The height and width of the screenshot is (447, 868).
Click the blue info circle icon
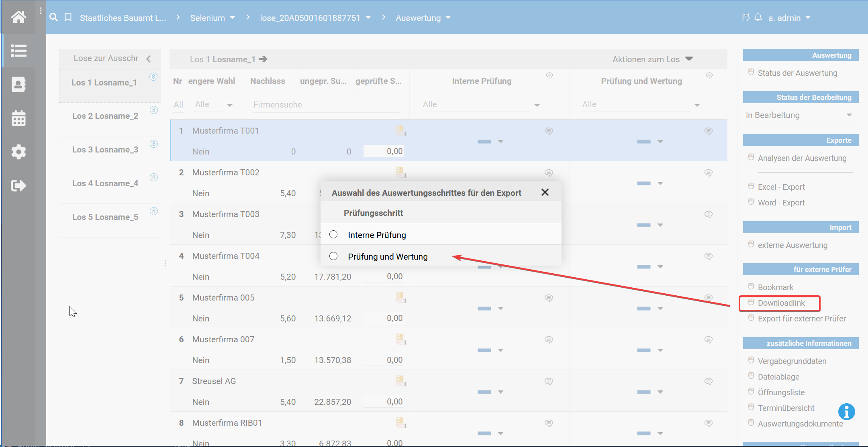(846, 411)
